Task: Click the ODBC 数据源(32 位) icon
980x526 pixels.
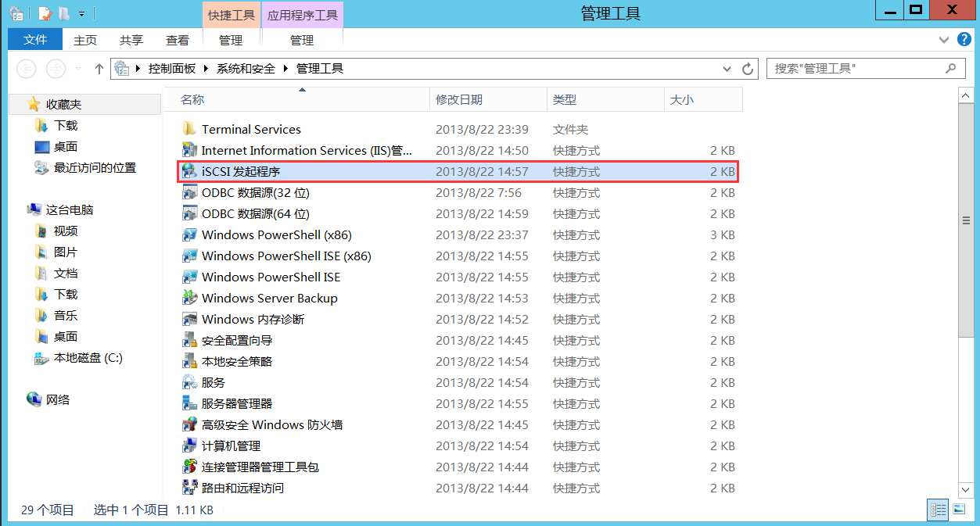Action: 188,192
